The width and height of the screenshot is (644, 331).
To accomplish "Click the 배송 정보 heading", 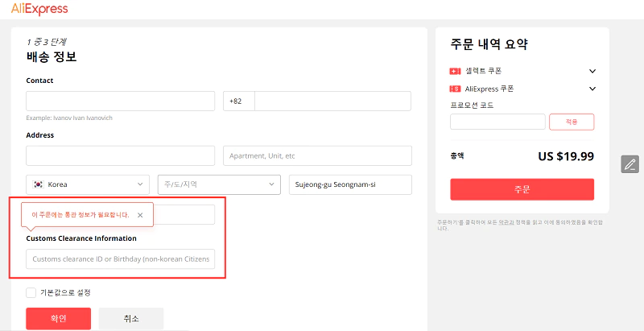I will pyautogui.click(x=52, y=57).
